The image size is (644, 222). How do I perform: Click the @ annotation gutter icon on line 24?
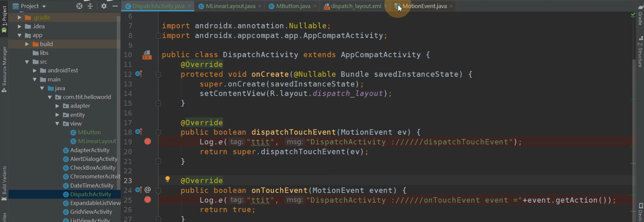pos(148,190)
